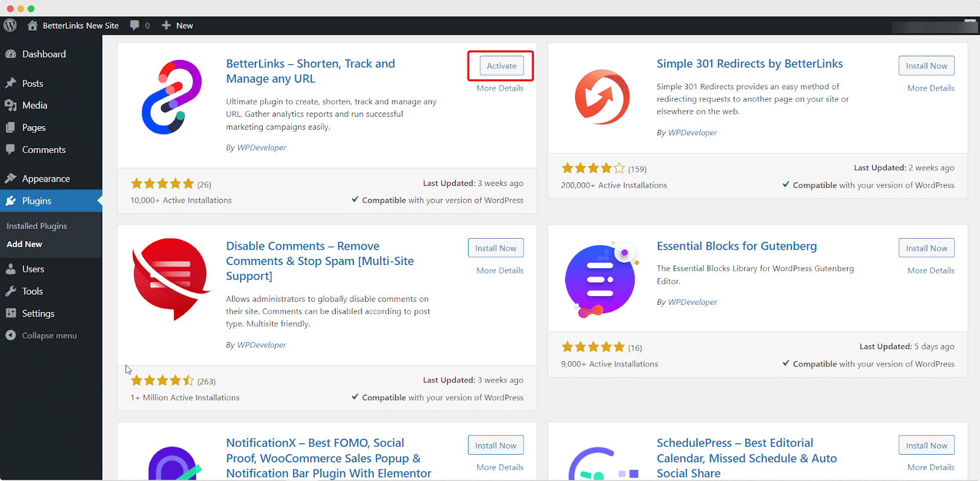980x481 pixels.
Task: Click the Disable Comments plugin logo
Action: 171,279
